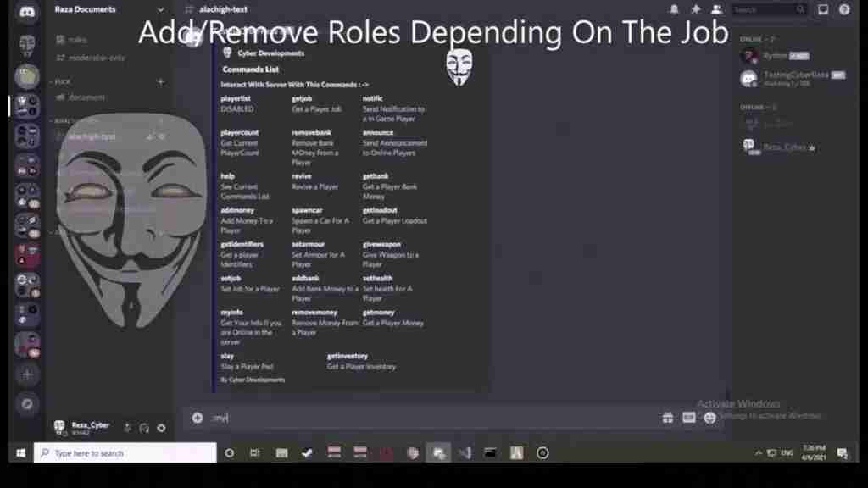The image size is (868, 488).
Task: Open User Settings gear icon
Action: coord(161,428)
